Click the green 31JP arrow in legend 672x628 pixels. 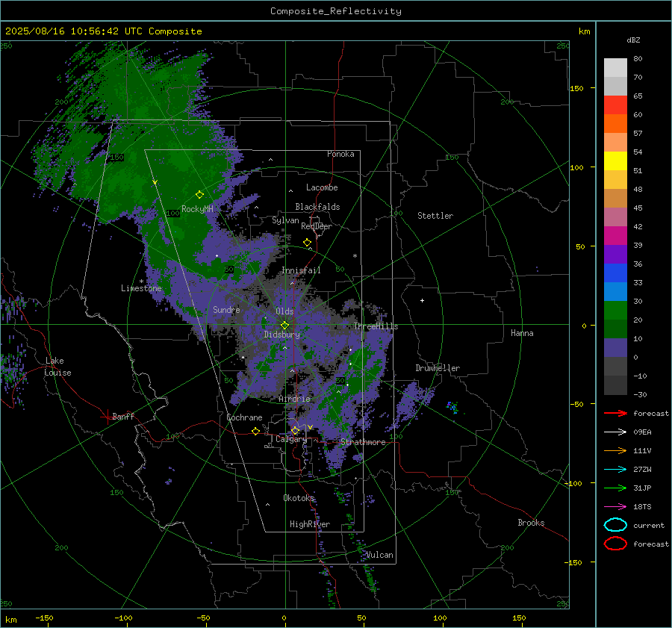point(615,488)
